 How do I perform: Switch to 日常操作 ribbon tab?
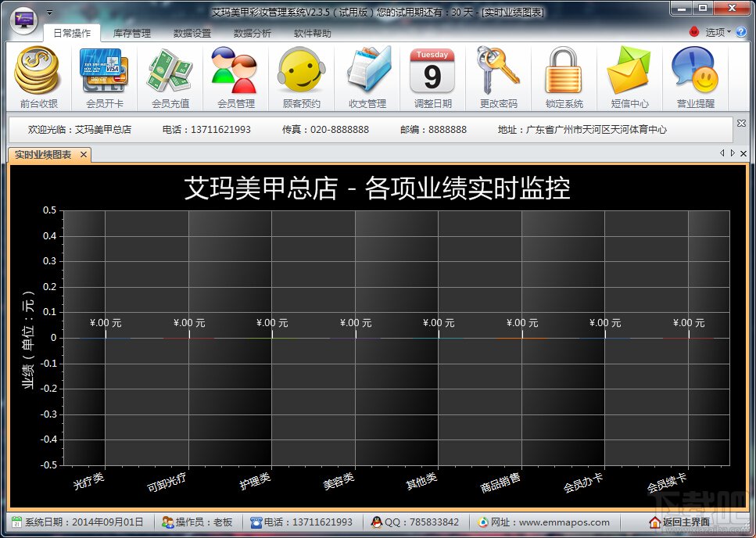[71, 34]
